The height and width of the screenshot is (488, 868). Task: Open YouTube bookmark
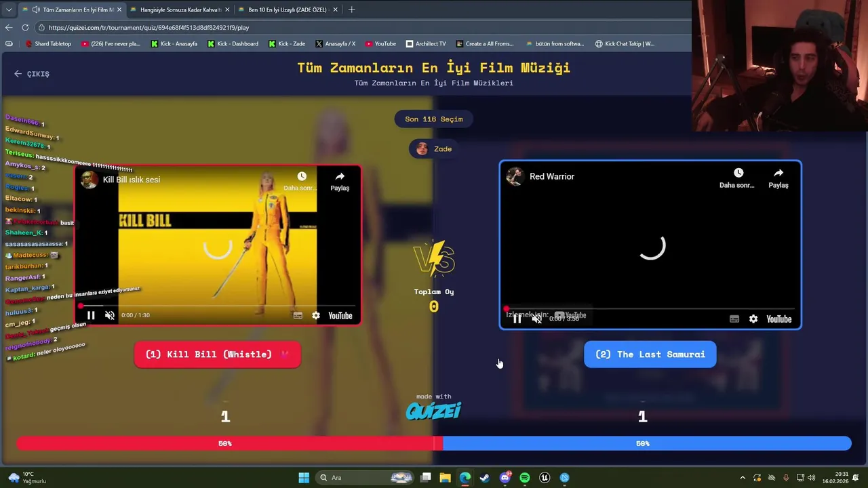[x=380, y=43]
